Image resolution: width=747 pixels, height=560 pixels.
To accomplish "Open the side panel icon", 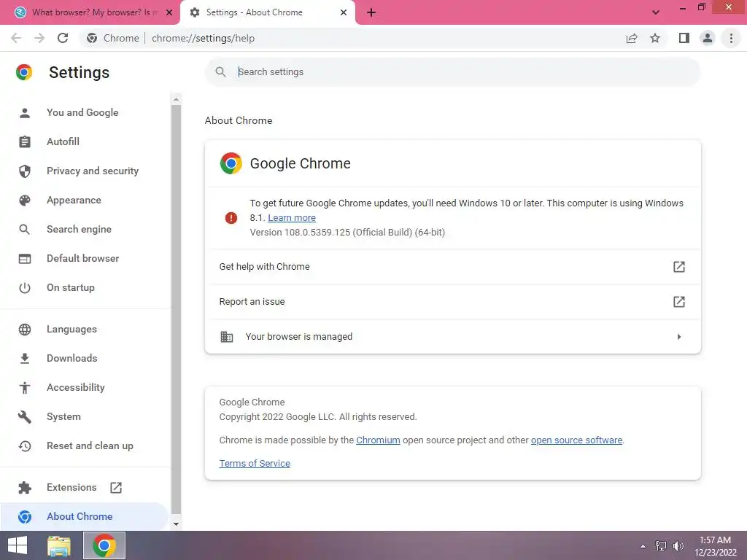I will click(x=684, y=38).
